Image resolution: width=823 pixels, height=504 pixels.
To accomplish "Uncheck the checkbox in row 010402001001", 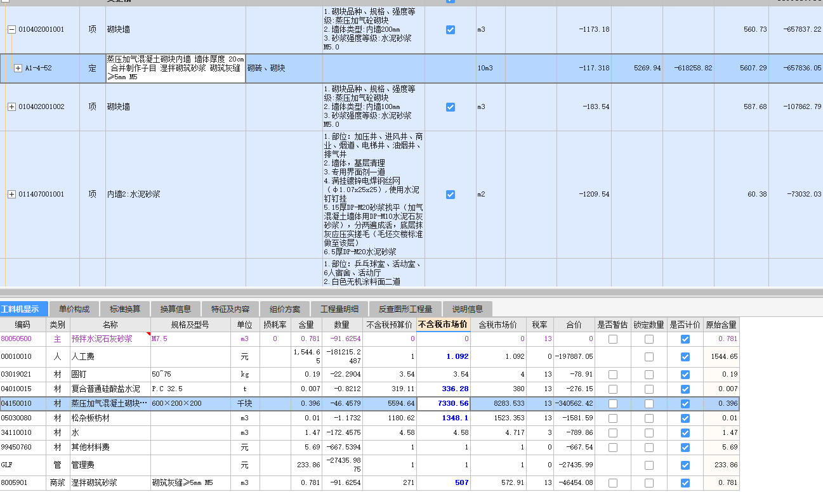I will point(451,30).
